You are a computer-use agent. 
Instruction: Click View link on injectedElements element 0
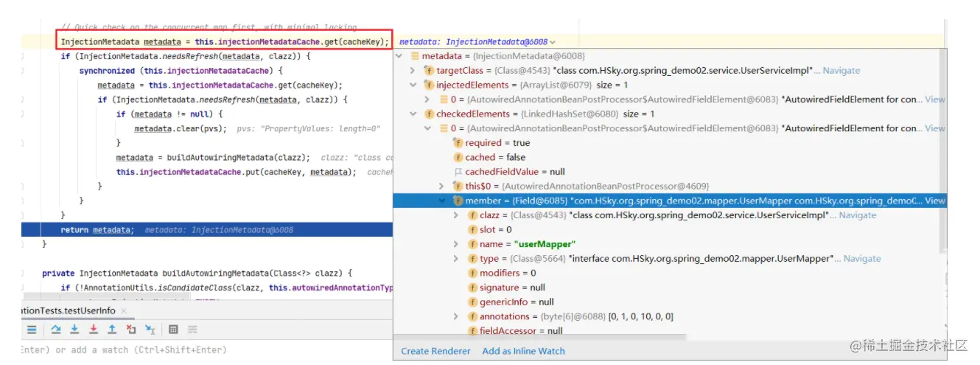pos(934,100)
